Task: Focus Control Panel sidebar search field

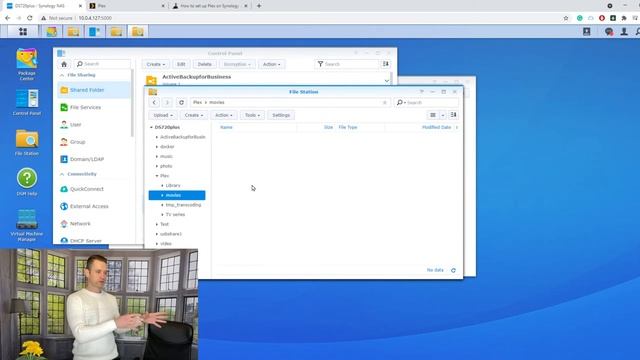Action: click(102, 64)
